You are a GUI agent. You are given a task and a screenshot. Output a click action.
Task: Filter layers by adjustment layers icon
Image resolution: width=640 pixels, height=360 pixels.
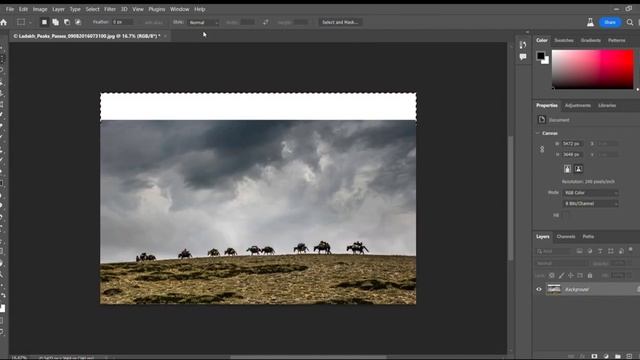(x=590, y=251)
